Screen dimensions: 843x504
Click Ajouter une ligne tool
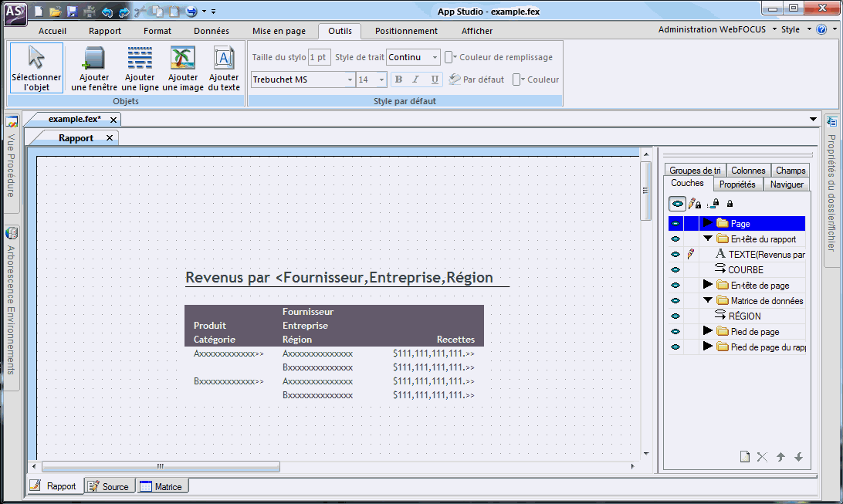click(x=140, y=68)
